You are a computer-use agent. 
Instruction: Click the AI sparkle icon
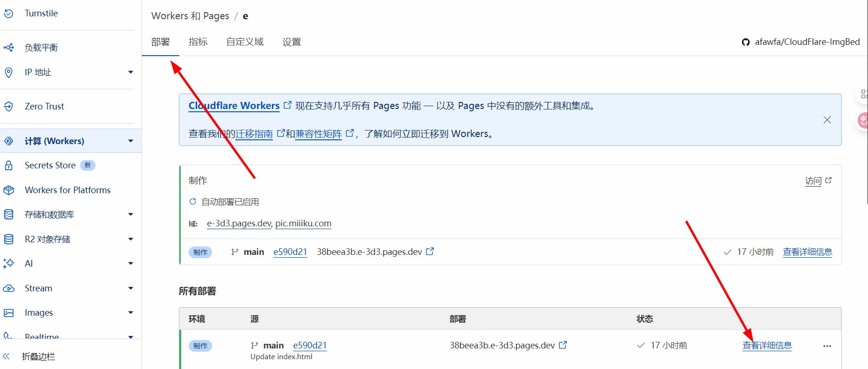(x=8, y=263)
